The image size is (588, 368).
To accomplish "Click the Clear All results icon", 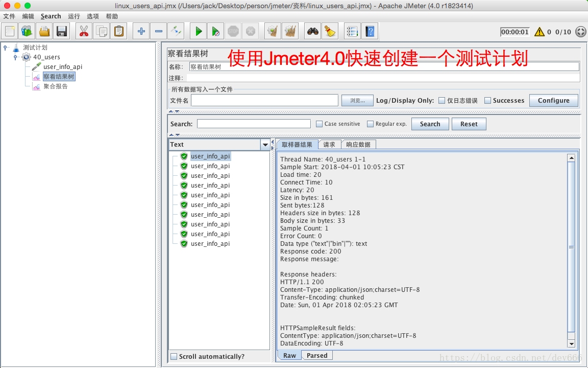I will click(290, 31).
